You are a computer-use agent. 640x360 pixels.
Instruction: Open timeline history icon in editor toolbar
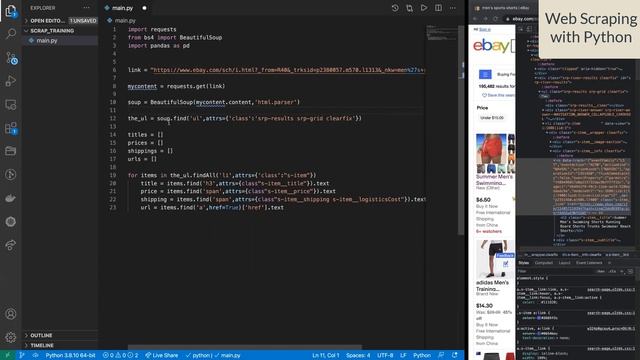pyautogui.click(x=395, y=8)
